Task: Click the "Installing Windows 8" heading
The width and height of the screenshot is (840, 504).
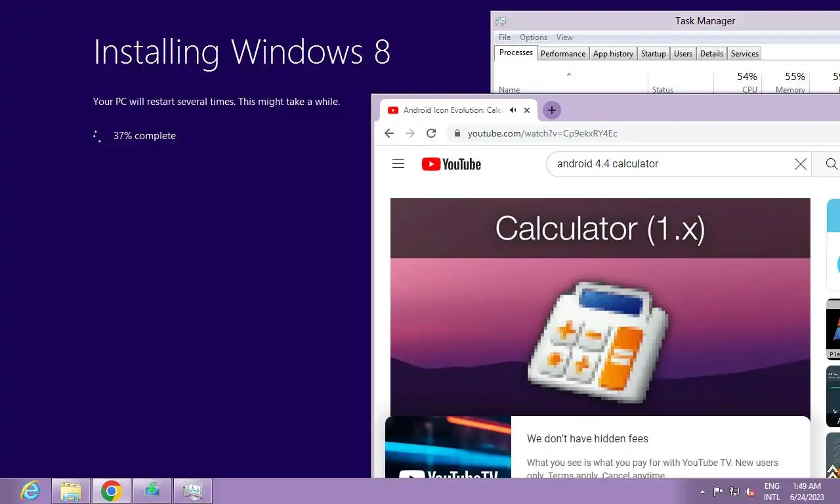Action: pos(241,52)
